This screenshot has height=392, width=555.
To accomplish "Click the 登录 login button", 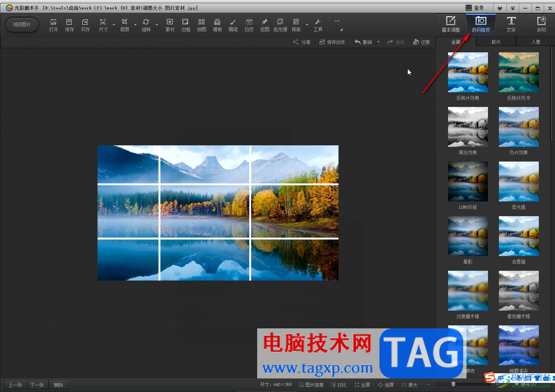I will tap(475, 8).
